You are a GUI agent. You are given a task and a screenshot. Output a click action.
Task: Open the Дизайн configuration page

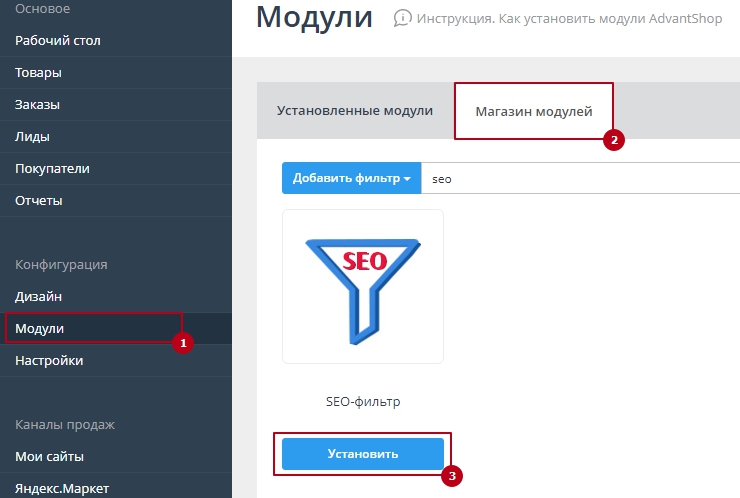39,297
